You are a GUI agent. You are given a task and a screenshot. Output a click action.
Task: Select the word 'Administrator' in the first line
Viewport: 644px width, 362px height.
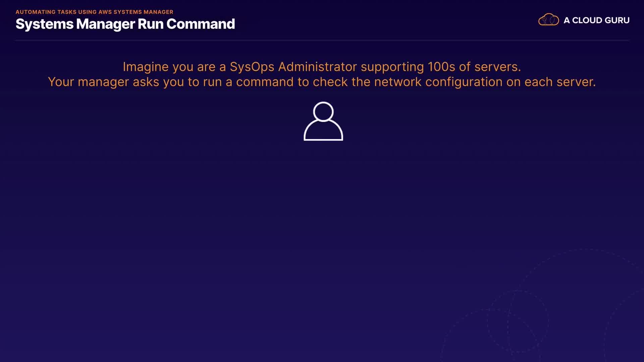point(317,67)
